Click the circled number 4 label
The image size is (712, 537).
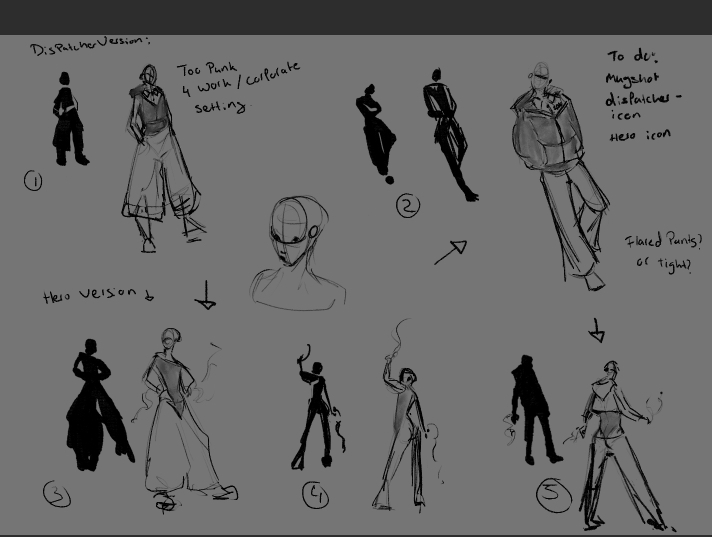316,494
